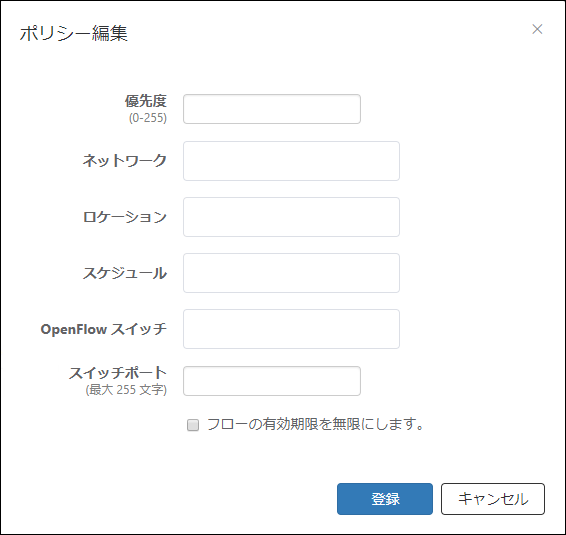Click the ロケーション label
This screenshot has width=566, height=535.
click(x=125, y=217)
